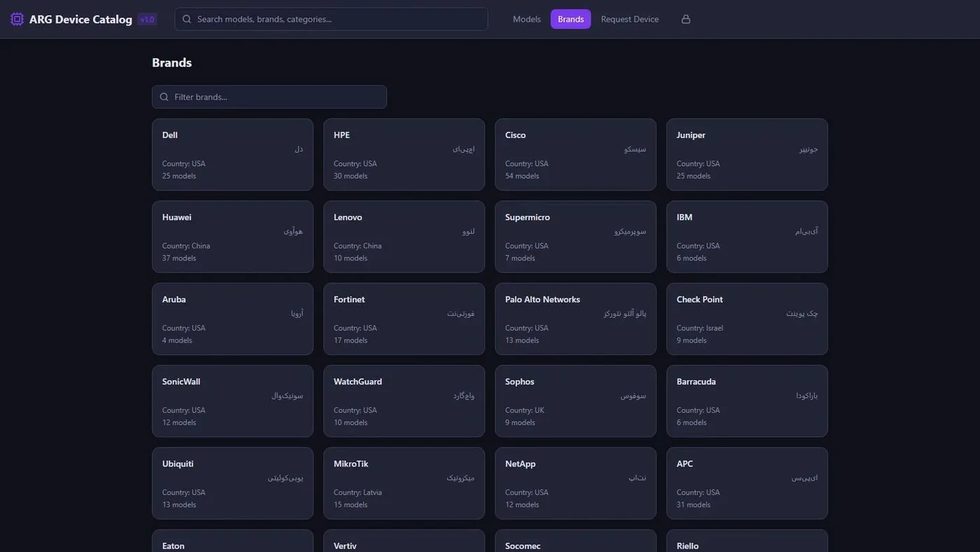Image resolution: width=980 pixels, height=552 pixels.
Task: Click the '30 models' text on HPE
Action: [351, 176]
